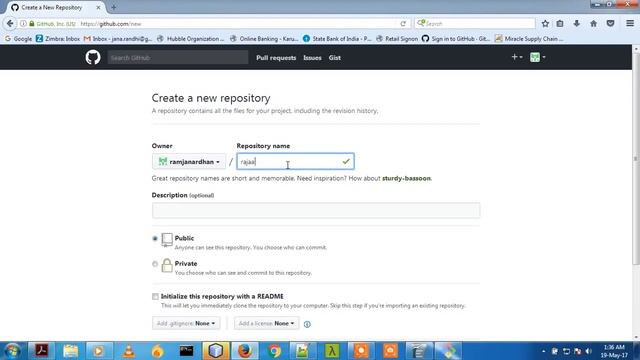Open the Firefox hamburger menu
Viewport: 640px width, 360px height.
tap(630, 24)
